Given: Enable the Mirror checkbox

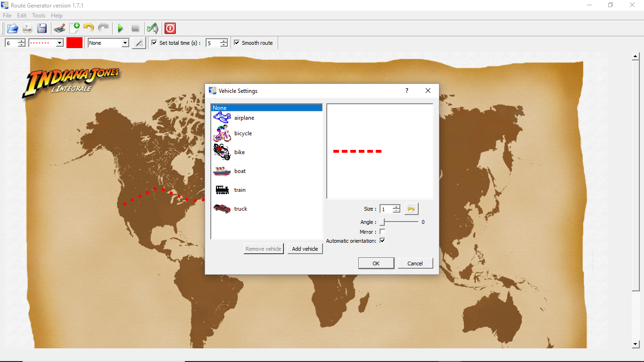Looking at the screenshot, I should point(382,232).
